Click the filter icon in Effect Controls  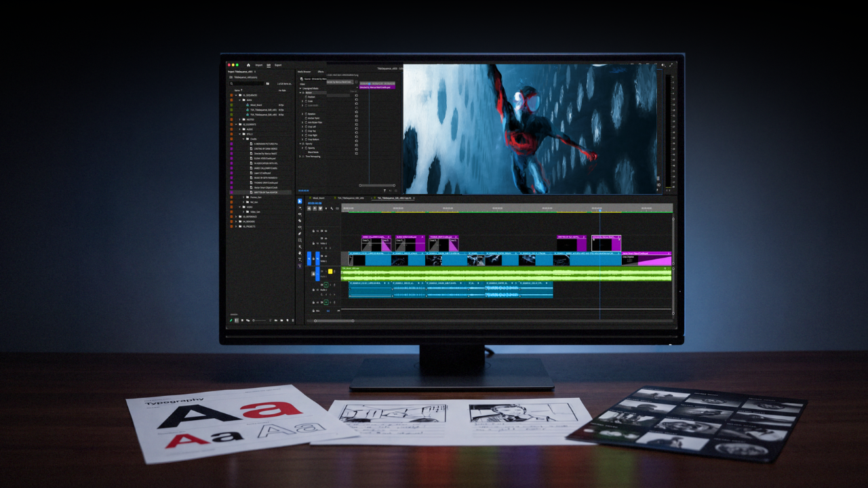tap(384, 190)
